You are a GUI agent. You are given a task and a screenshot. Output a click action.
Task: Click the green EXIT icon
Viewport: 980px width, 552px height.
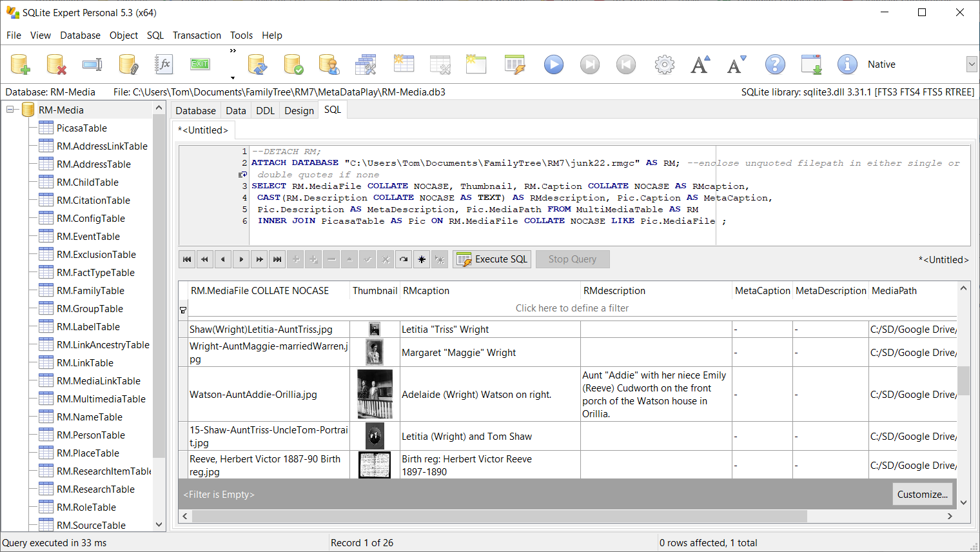(200, 64)
